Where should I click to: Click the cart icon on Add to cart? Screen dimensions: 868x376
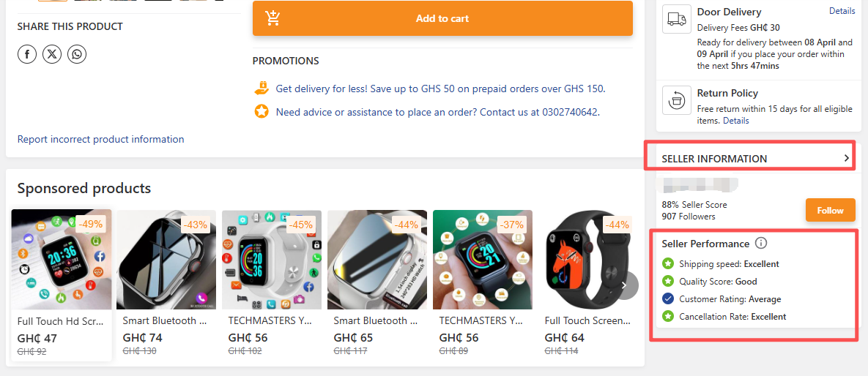tap(273, 18)
